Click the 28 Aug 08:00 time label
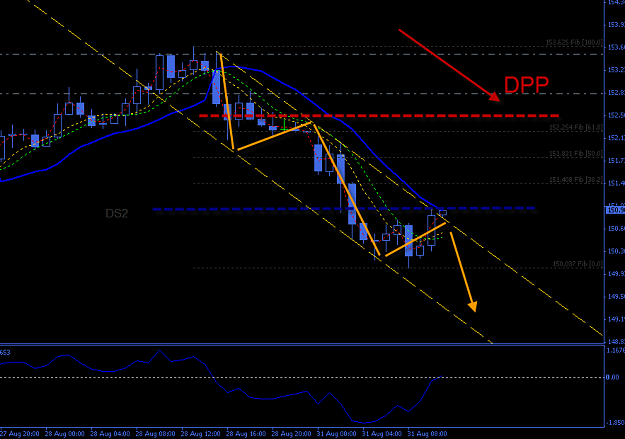Screen dimensions: 625x439 point(155,433)
